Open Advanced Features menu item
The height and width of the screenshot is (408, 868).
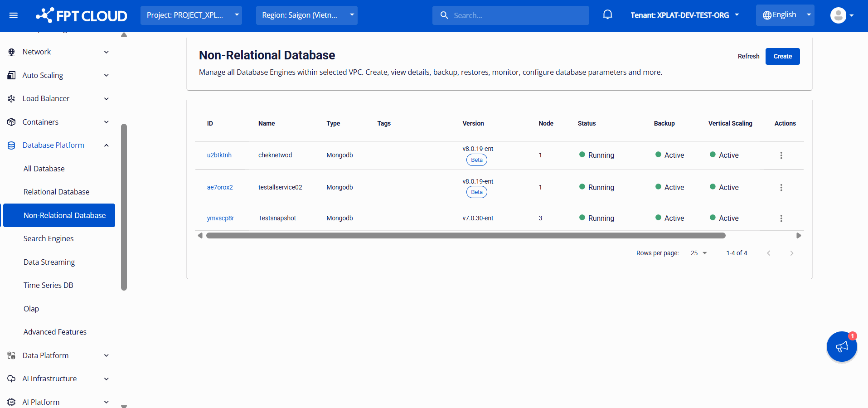pyautogui.click(x=55, y=332)
